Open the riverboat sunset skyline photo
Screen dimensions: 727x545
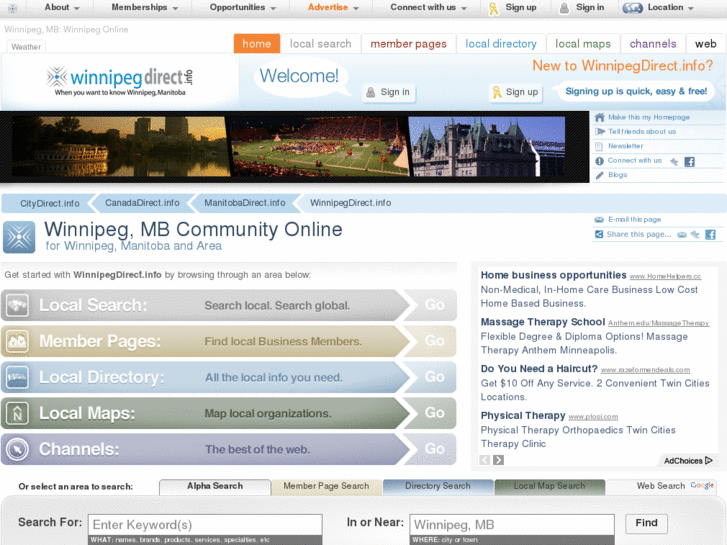(121, 146)
